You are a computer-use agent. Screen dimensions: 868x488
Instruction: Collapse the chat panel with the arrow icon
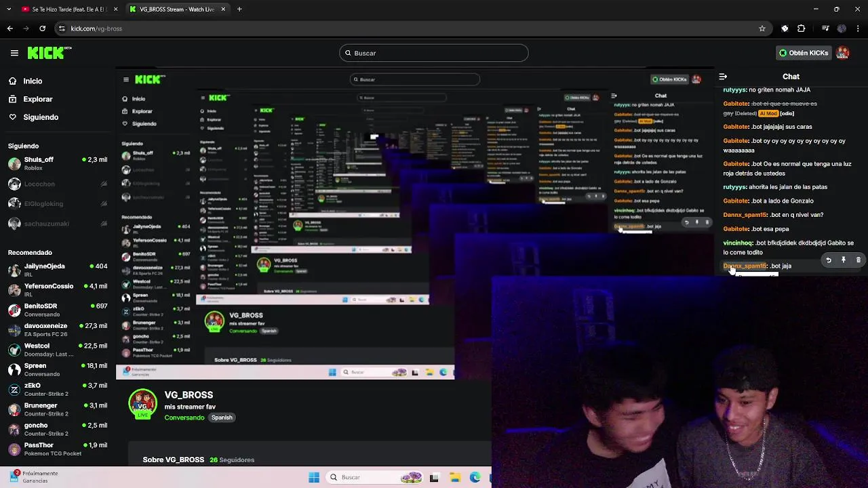coord(723,77)
